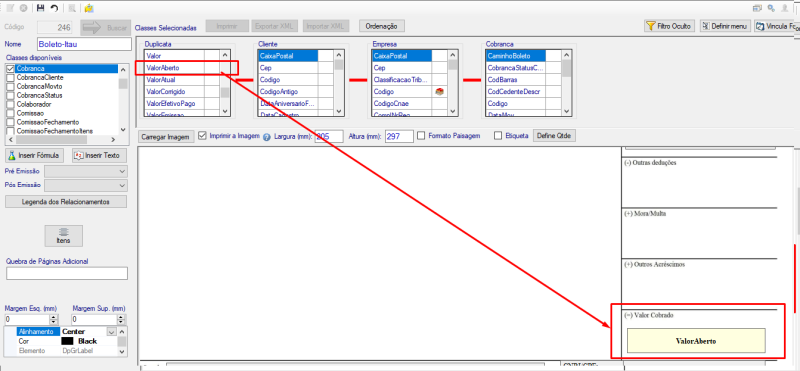Click the ValorAberto label on boleto canvas

coord(696,340)
